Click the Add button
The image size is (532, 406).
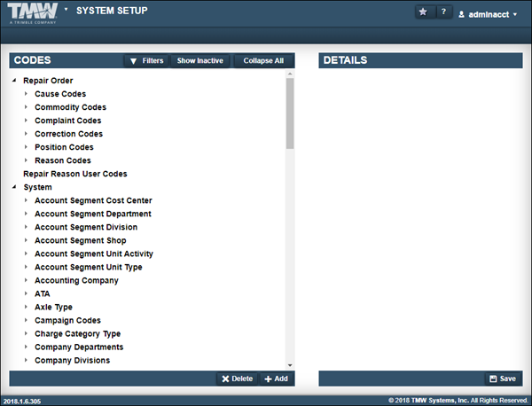pyautogui.click(x=276, y=379)
